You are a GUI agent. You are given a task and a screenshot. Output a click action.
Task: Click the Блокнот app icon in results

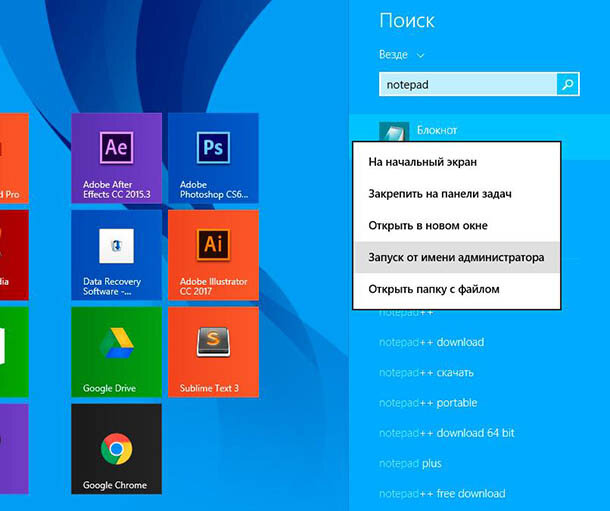click(394, 132)
